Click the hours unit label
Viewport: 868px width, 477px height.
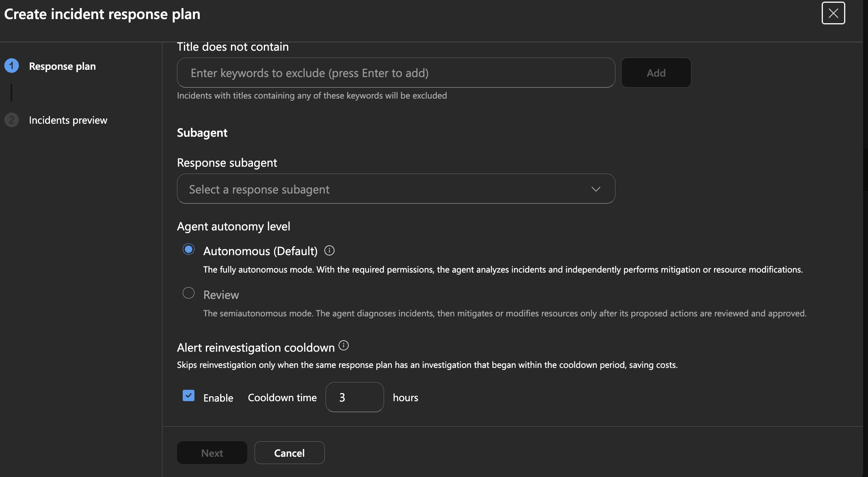point(405,397)
